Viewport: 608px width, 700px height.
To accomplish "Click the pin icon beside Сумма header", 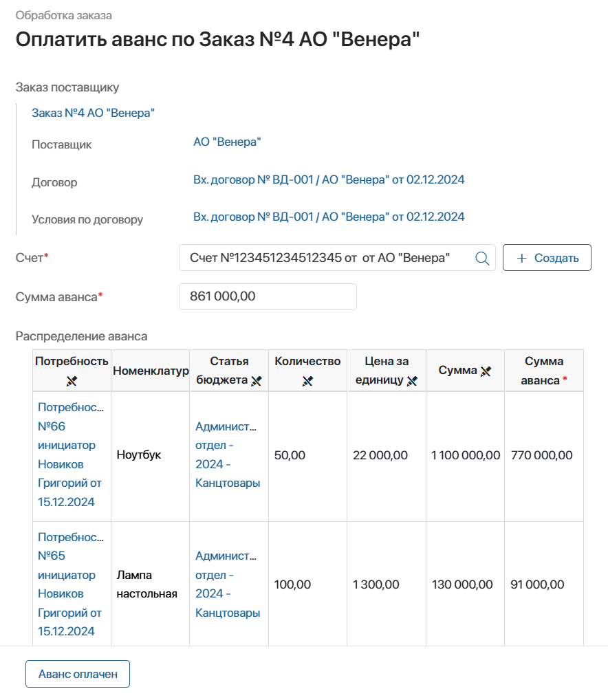I will (x=486, y=371).
